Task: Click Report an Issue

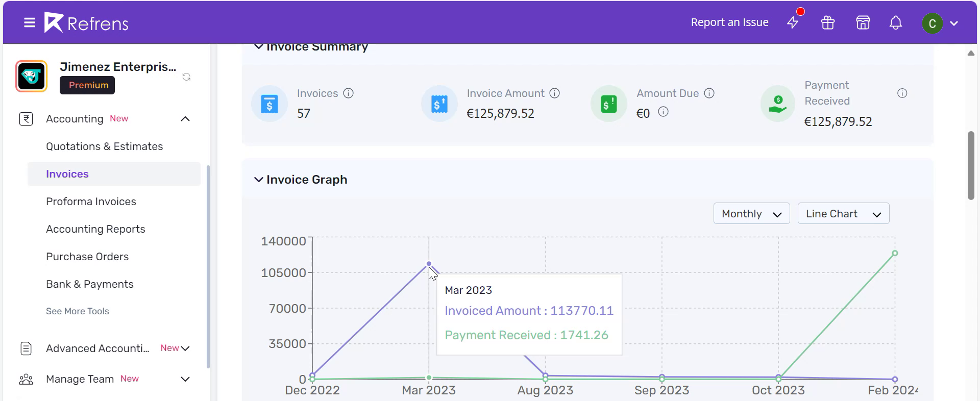Action: (x=730, y=22)
